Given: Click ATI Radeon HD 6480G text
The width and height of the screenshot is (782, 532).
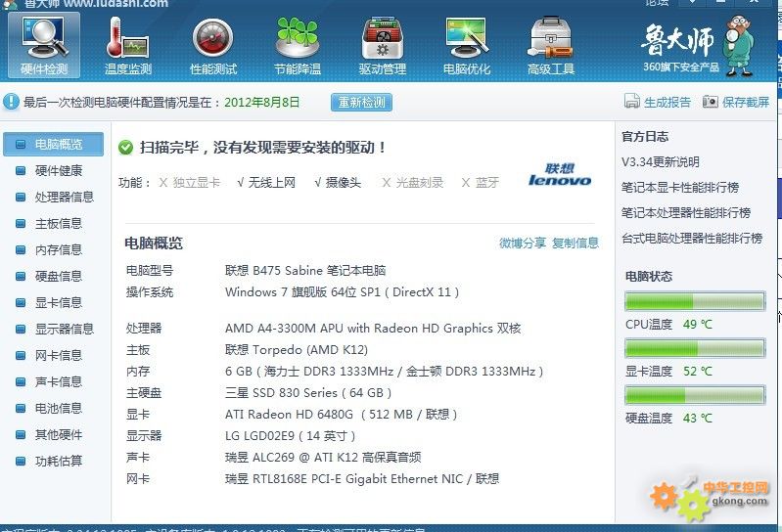Looking at the screenshot, I should pyautogui.click(x=342, y=414).
